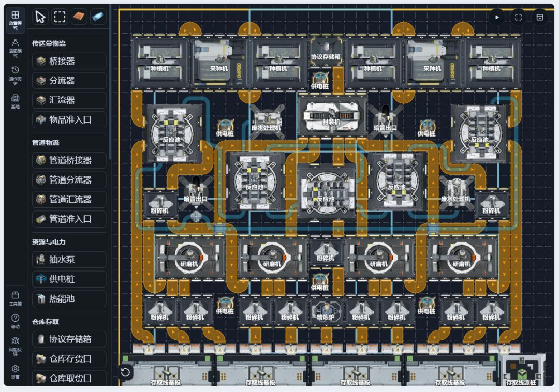
Task: Select 供电桩 power pylon in palette
Action: pyautogui.click(x=69, y=279)
